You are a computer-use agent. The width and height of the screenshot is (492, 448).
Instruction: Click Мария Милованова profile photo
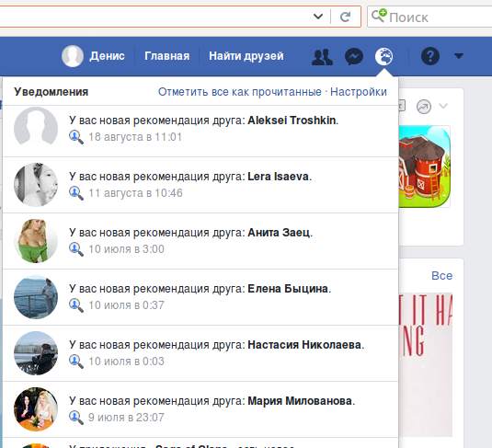(36, 409)
